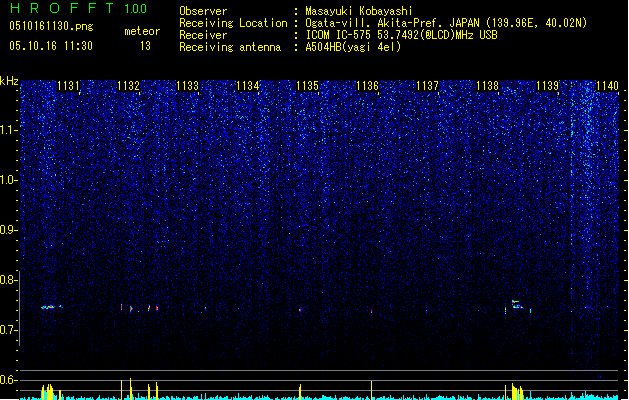Screen dimensions: 629x400
Task: Click the meteor echo near 1135
Action: pyautogui.click(x=300, y=310)
